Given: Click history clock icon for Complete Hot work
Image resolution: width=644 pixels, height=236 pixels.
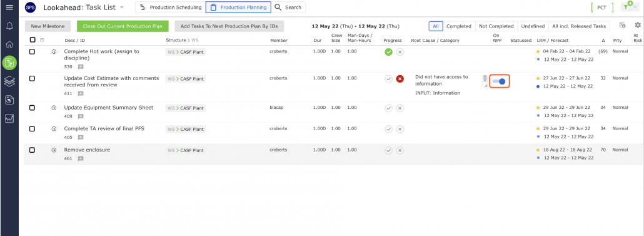Looking at the screenshot, I should pyautogui.click(x=54, y=52).
